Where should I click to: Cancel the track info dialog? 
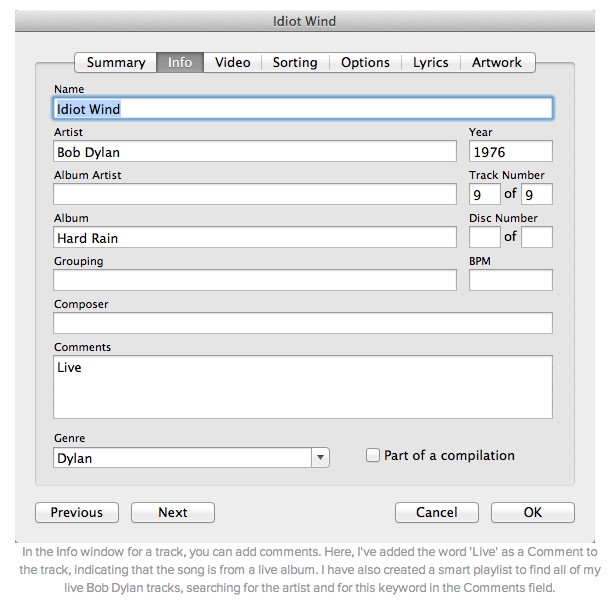click(437, 512)
